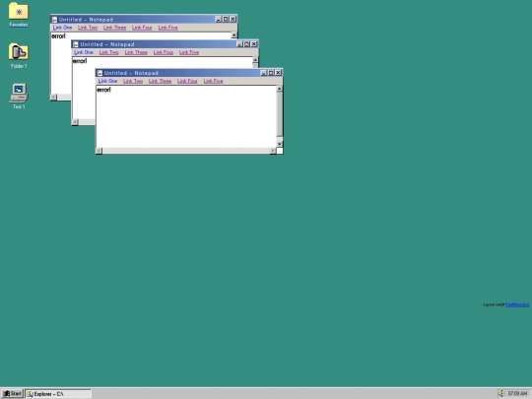Click scroll down arrow in front Notepad
The height and width of the screenshot is (399, 532).
point(279,144)
